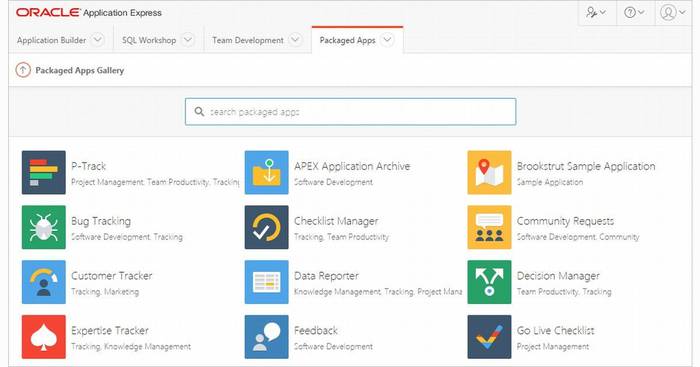700x367 pixels.
Task: Open the Go Live Checklist icon
Action: [489, 337]
